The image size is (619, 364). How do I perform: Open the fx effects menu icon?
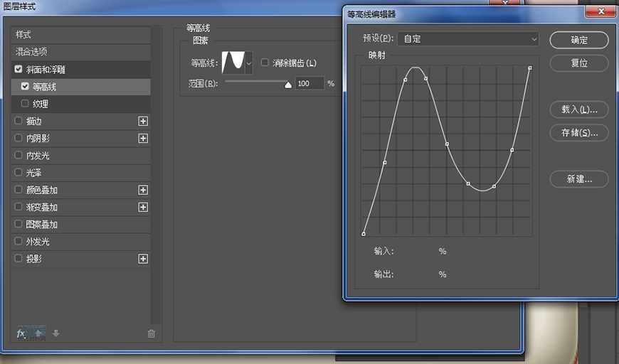pyautogui.click(x=21, y=333)
